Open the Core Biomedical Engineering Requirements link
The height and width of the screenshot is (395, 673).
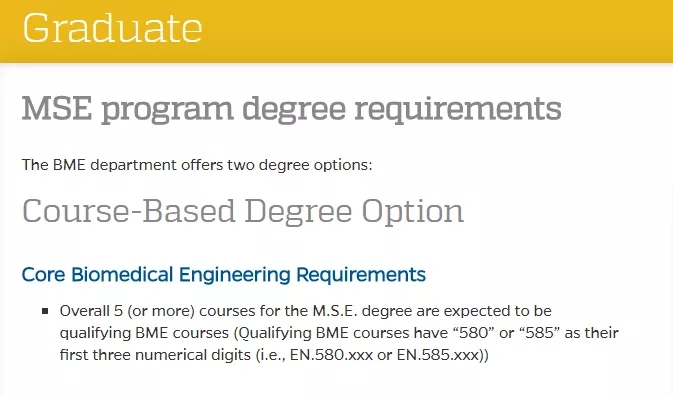[x=224, y=275]
